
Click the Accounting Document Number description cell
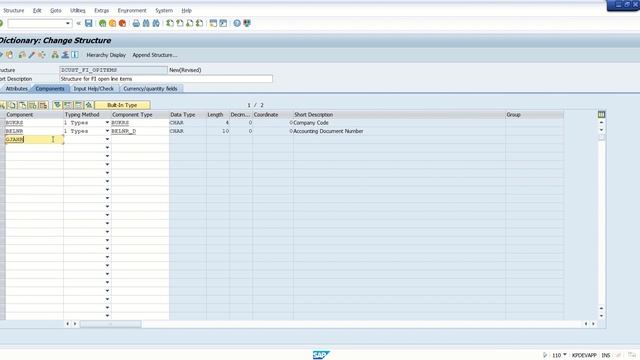tap(399, 131)
